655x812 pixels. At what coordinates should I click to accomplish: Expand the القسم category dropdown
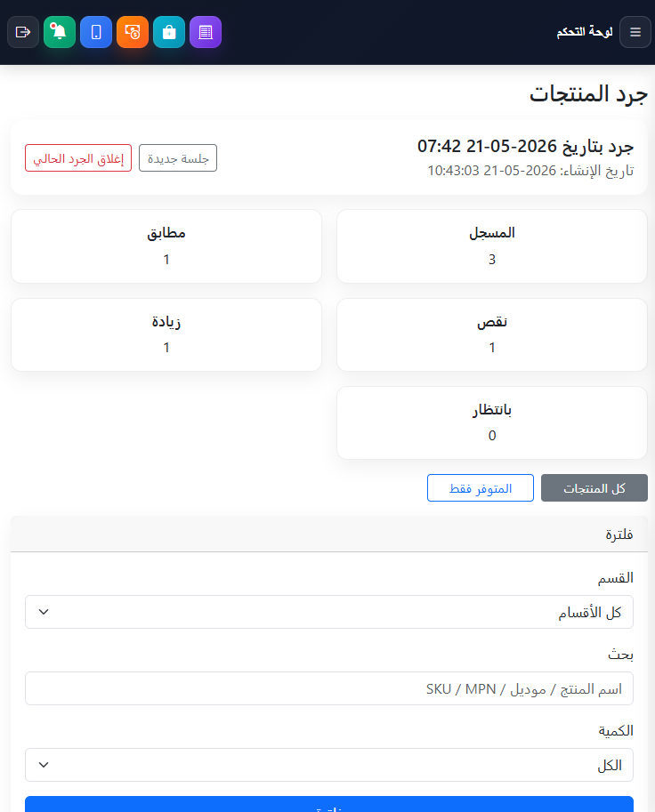(329, 612)
